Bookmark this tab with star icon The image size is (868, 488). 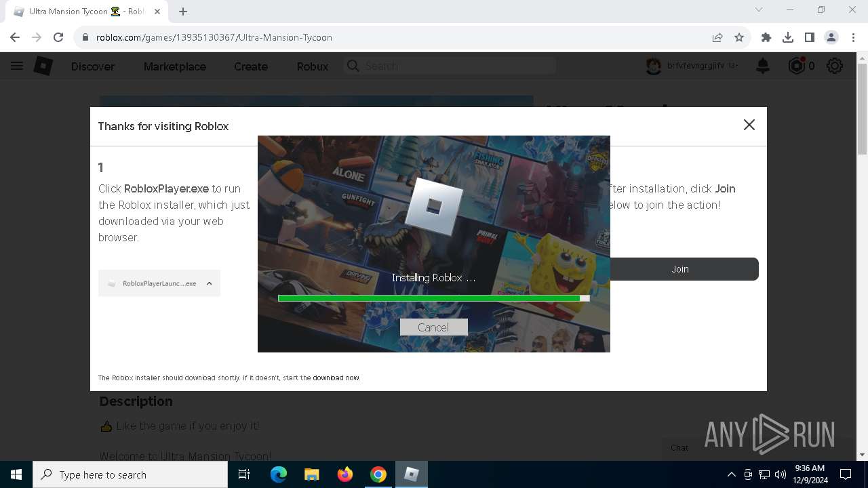click(739, 37)
